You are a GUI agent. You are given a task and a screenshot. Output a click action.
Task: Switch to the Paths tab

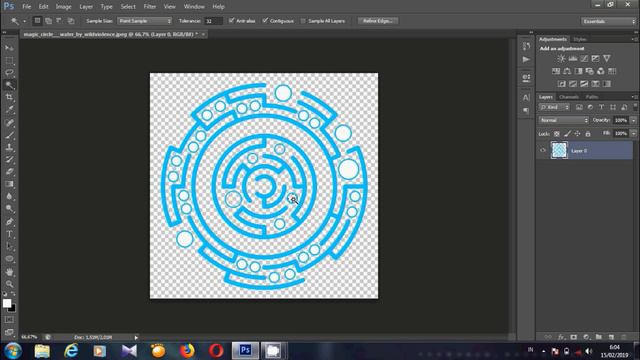(x=592, y=97)
